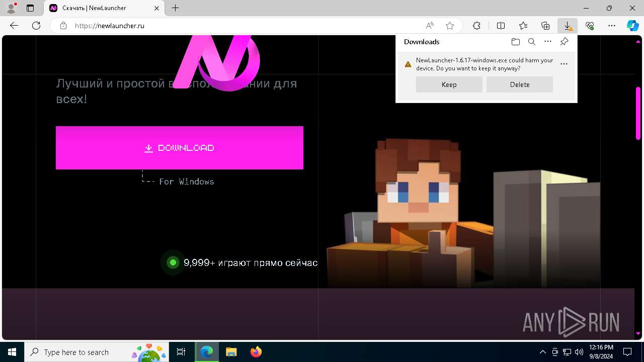Search downloads with magnifier icon
Screen dimensions: 644x362
(532, 42)
